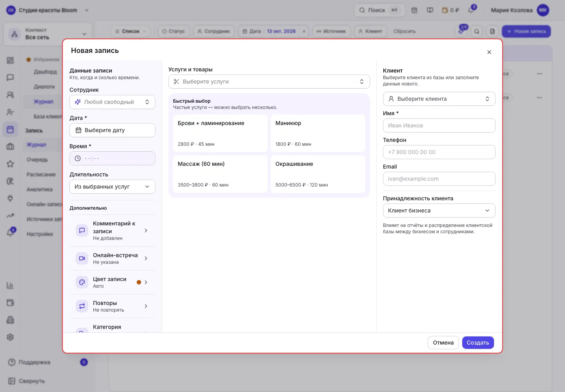
Task: Click the sparkle icon in Сотрудник field
Action: click(78, 102)
